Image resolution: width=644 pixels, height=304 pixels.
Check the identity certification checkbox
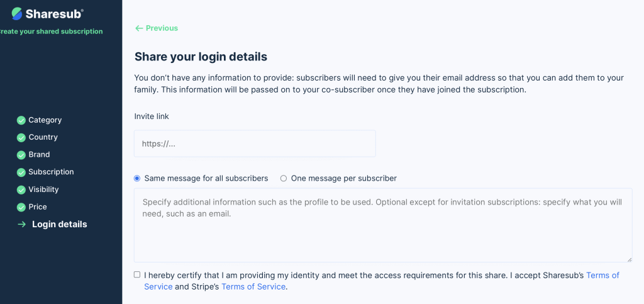[x=137, y=274]
